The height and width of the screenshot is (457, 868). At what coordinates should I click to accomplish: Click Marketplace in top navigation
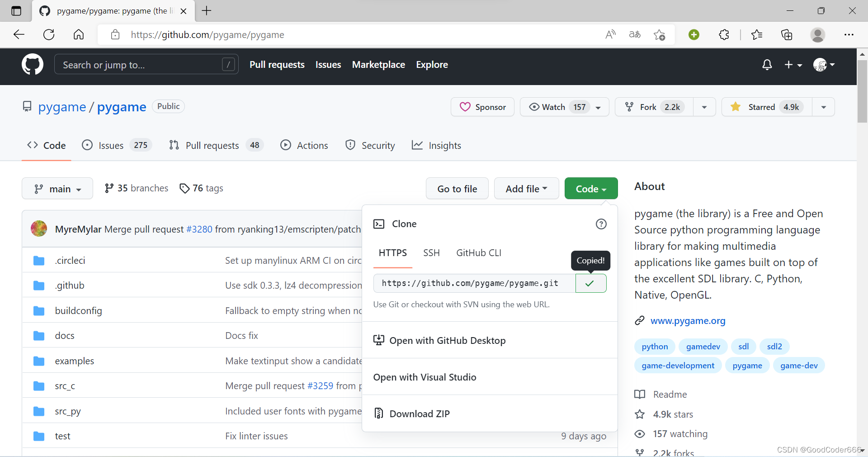click(378, 65)
